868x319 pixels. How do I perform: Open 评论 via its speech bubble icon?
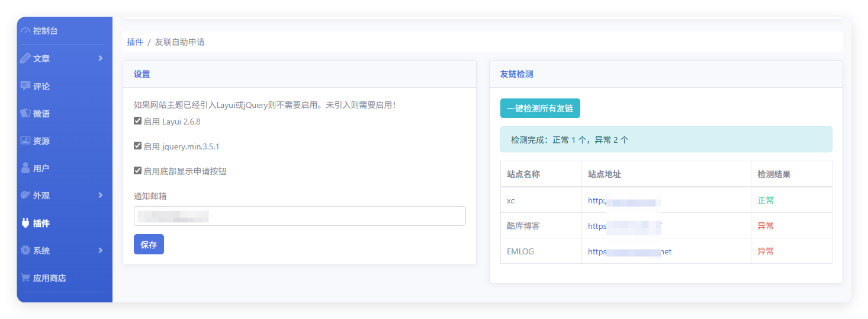[25, 86]
